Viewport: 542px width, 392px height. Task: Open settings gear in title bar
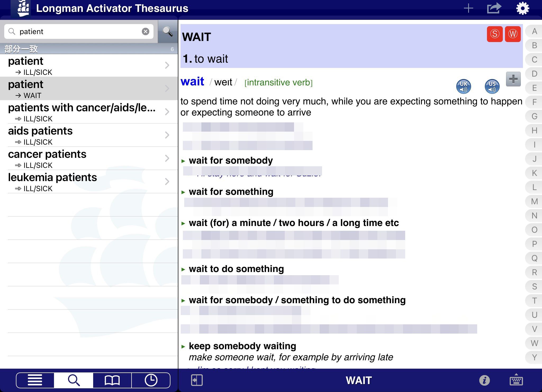click(522, 8)
